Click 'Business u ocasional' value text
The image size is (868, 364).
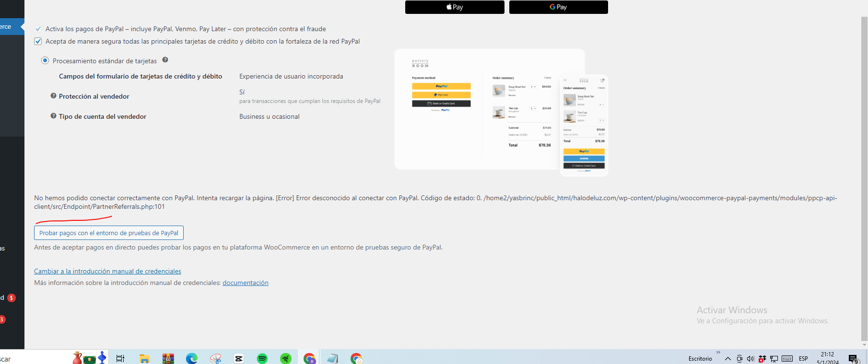click(x=270, y=116)
